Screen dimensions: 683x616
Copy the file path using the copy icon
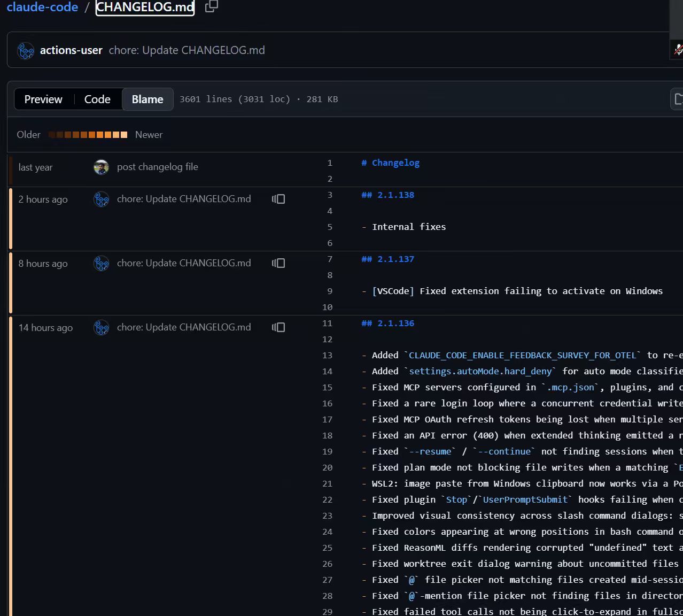click(212, 6)
